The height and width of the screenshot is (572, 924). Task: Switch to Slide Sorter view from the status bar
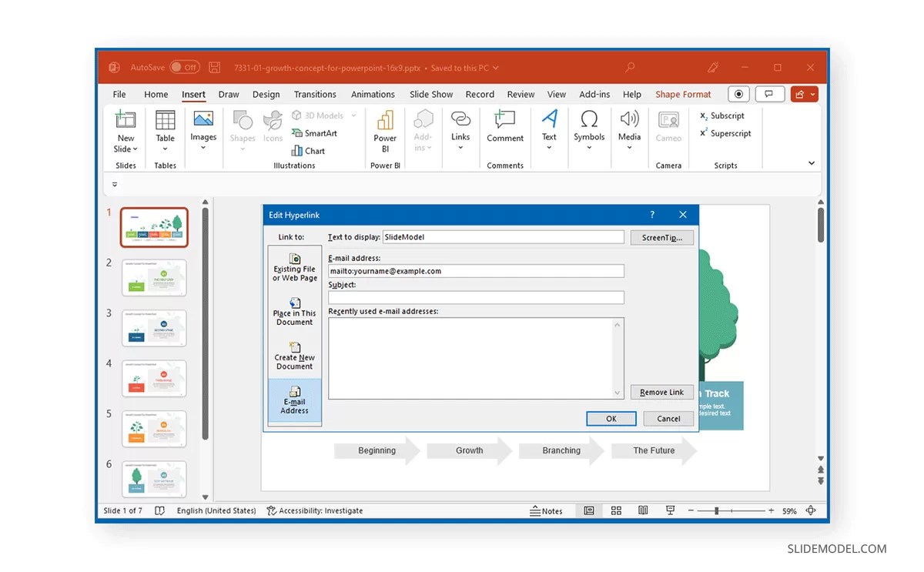click(616, 510)
